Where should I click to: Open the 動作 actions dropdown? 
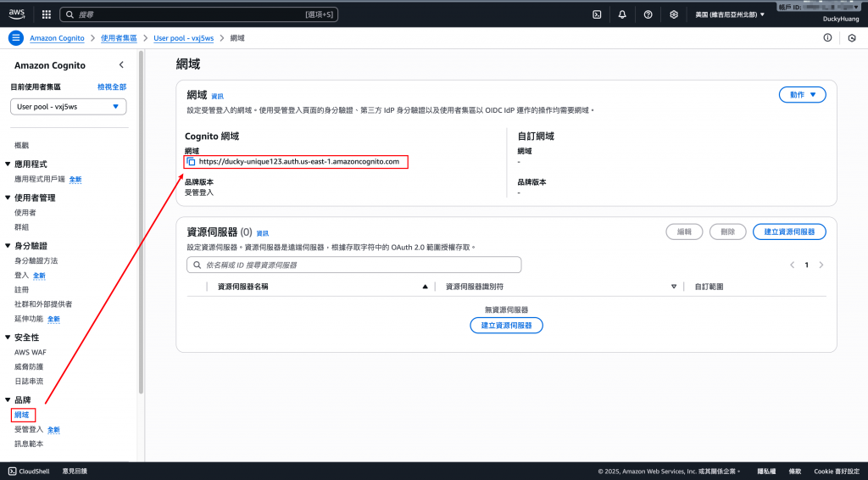pyautogui.click(x=802, y=95)
